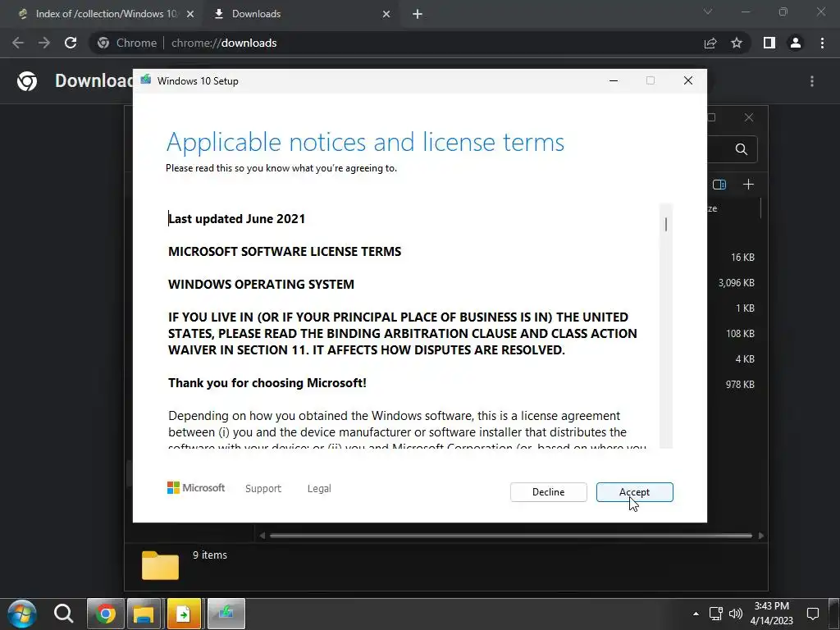840x630 pixels.
Task: Open the Start menu
Action: click(22, 614)
